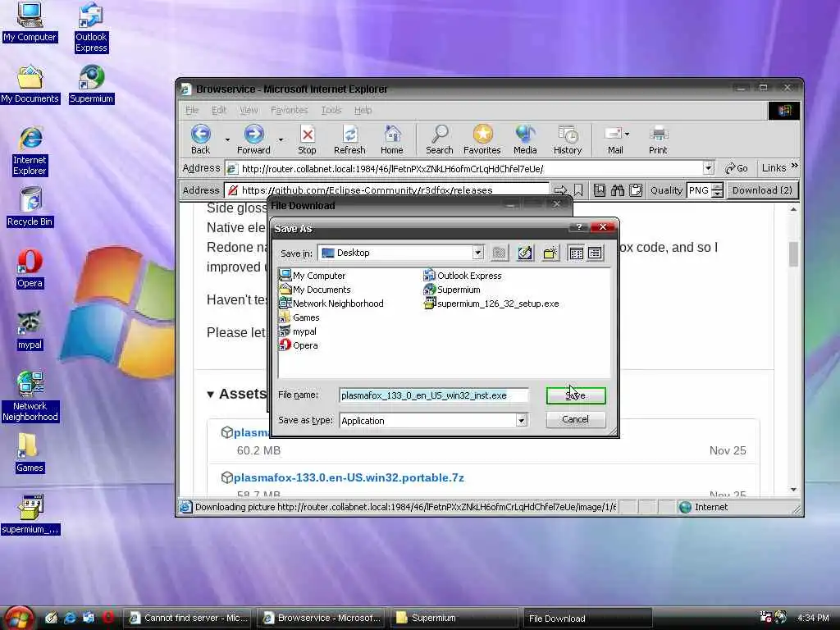
Task: Click the Forward toolbar button
Action: coord(254,139)
